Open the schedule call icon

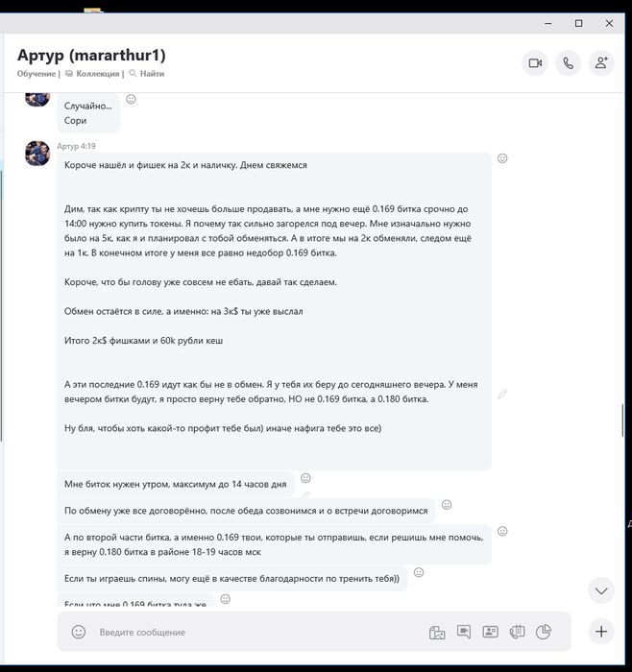[517, 632]
